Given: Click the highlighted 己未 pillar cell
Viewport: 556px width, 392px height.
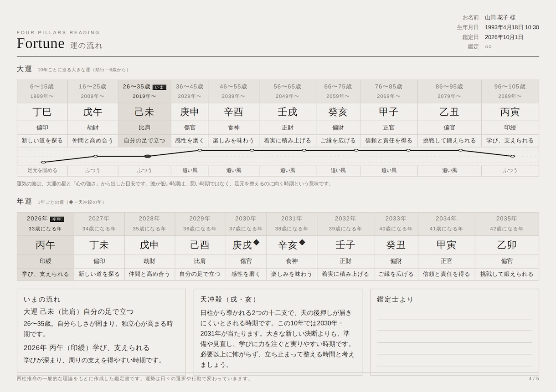Looking at the screenshot, I should [144, 112].
